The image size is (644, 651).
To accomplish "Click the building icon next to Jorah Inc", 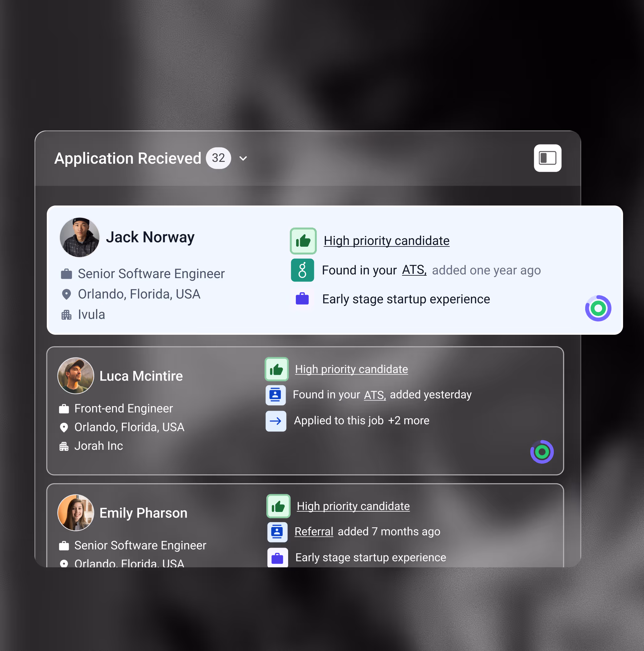I will 64,446.
